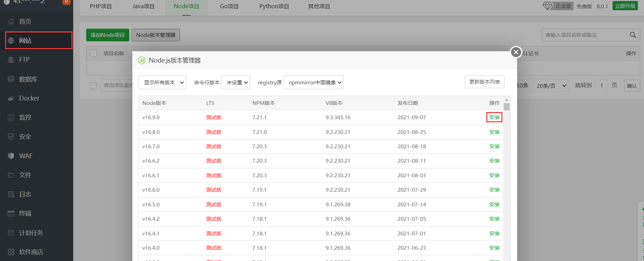Open the FTP sidebar icon
Viewport: 644px width, 261px height.
[11, 60]
